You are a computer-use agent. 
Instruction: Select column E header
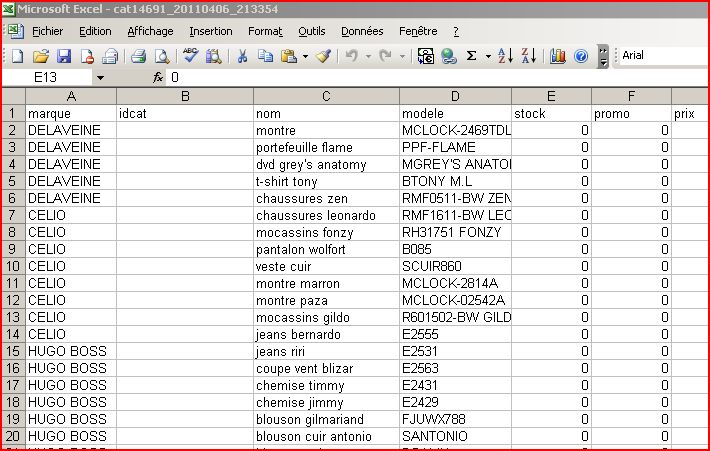(x=551, y=96)
